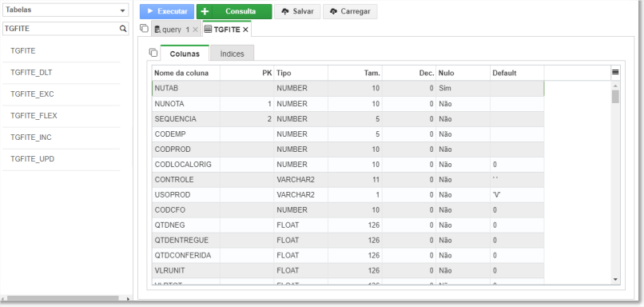Click the copy icon beside query tabs
Screen dimensions: 644x307
(144, 28)
